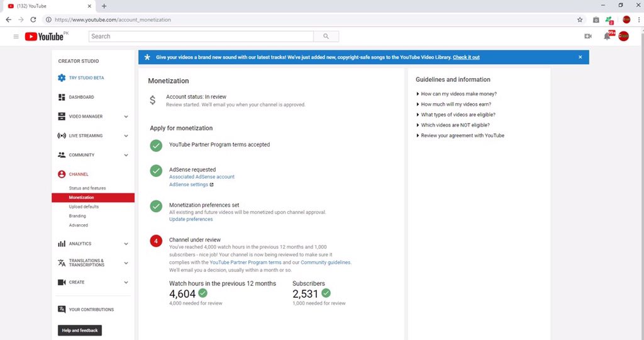Expand the Video Manager section chevron
The height and width of the screenshot is (340, 644).
[126, 116]
